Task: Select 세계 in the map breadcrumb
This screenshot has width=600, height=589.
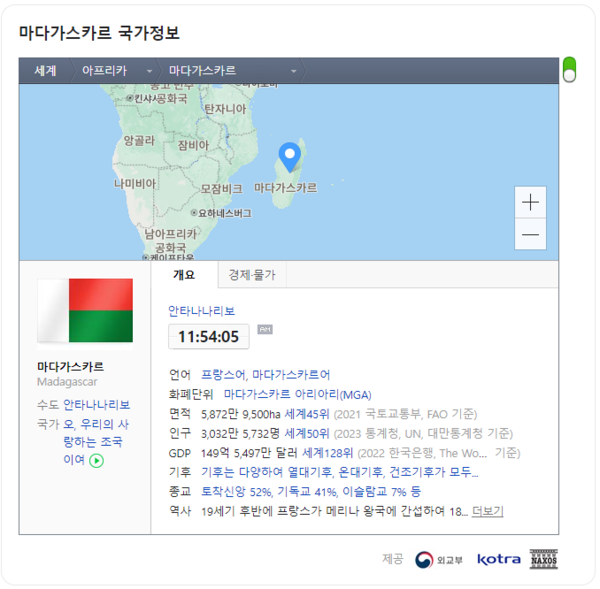Action: [46, 71]
